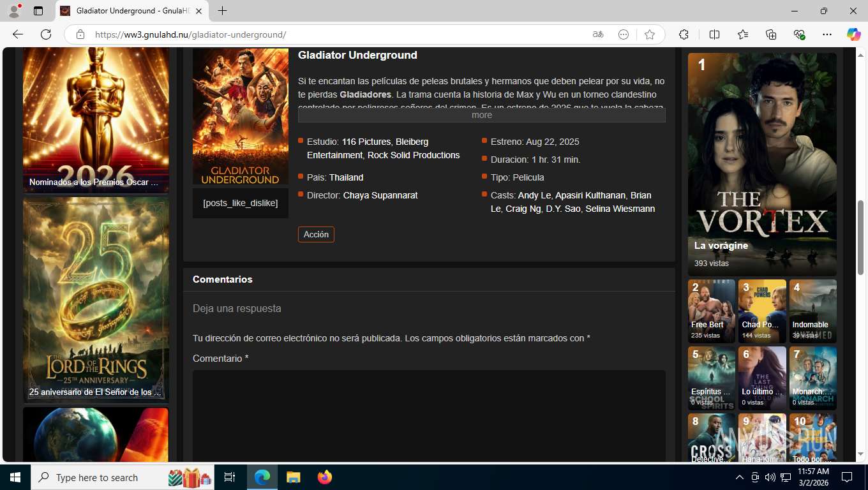868x490 pixels.
Task: Launch Firefox from taskbar
Action: coord(324,477)
